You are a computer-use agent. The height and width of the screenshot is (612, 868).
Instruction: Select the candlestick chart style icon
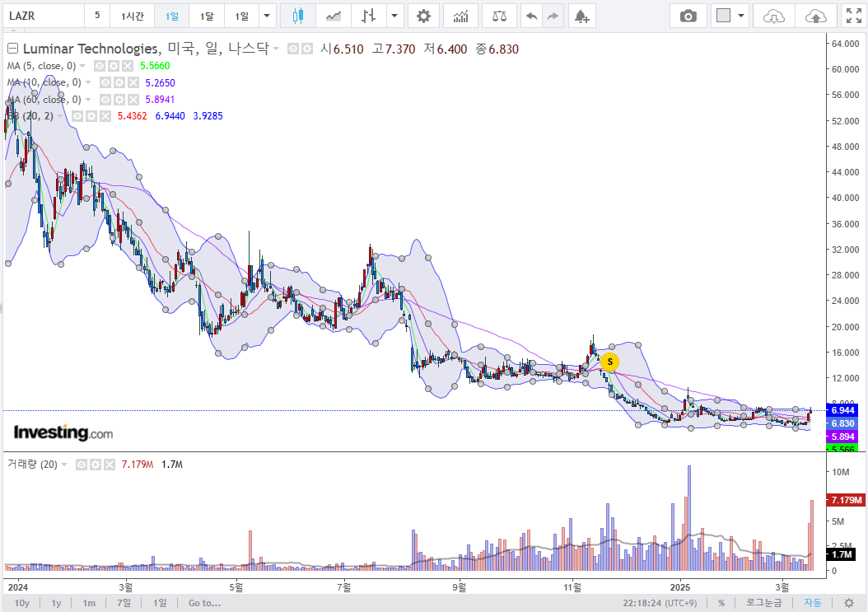pos(298,16)
